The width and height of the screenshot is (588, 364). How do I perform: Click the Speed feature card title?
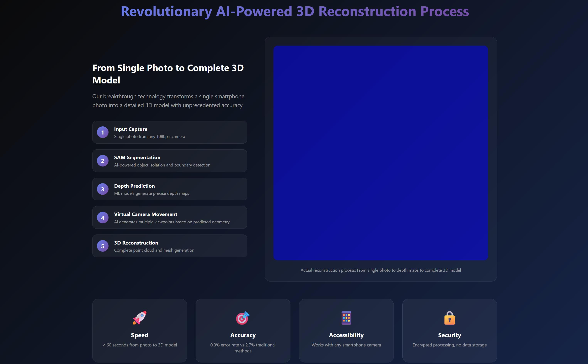tap(139, 335)
